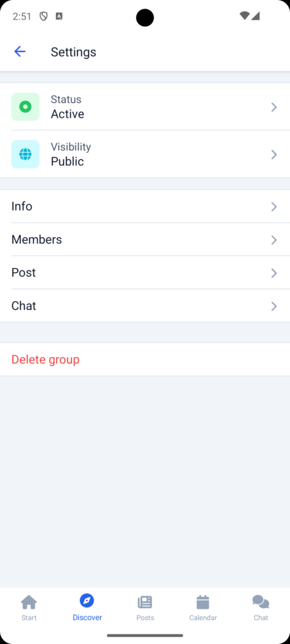Click the chevron next to Members
The height and width of the screenshot is (644, 290).
click(274, 240)
